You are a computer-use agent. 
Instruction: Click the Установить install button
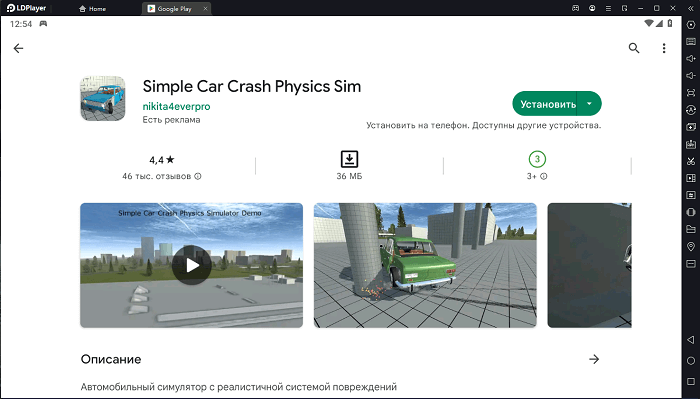point(548,104)
